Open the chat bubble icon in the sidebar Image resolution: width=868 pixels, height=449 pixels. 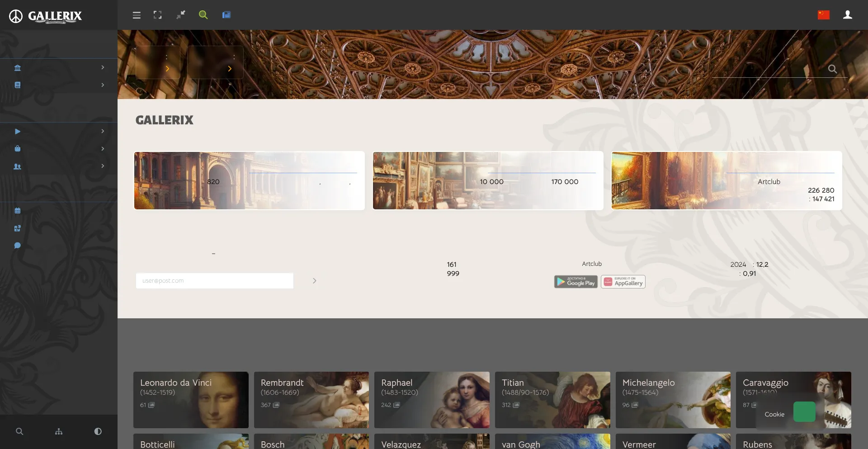pyautogui.click(x=18, y=246)
